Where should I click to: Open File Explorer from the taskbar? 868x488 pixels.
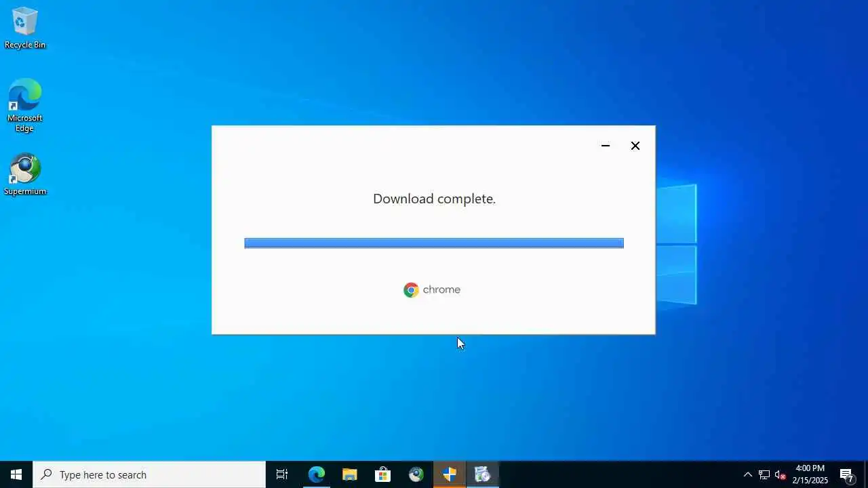[350, 474]
